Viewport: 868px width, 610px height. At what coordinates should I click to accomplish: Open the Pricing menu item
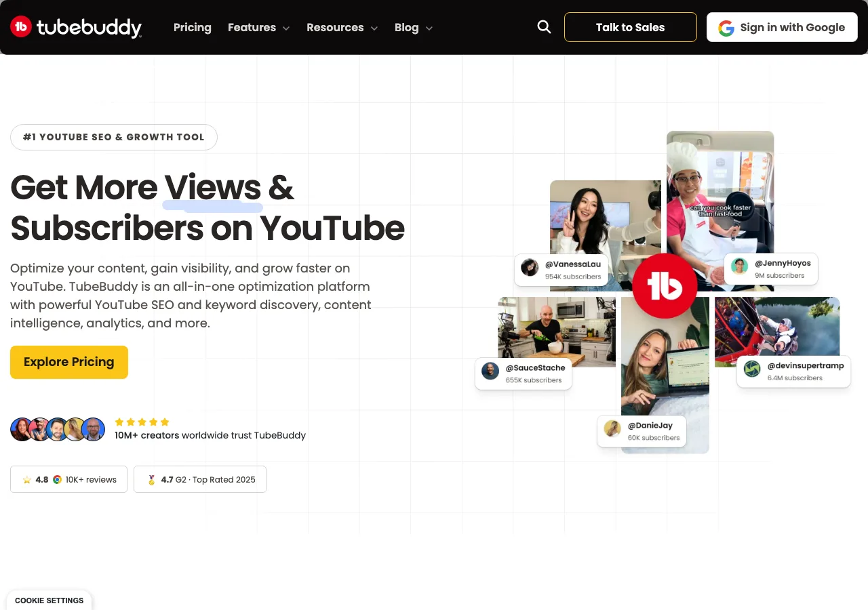click(193, 27)
